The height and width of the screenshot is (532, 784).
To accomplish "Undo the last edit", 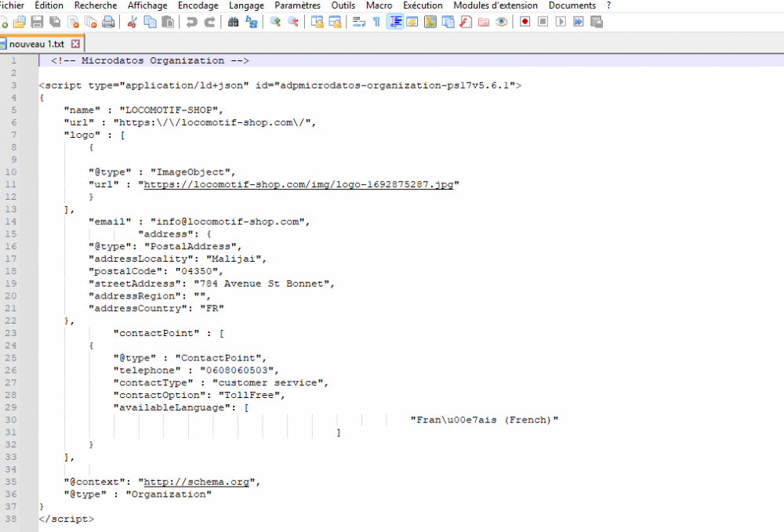I will 191,22.
